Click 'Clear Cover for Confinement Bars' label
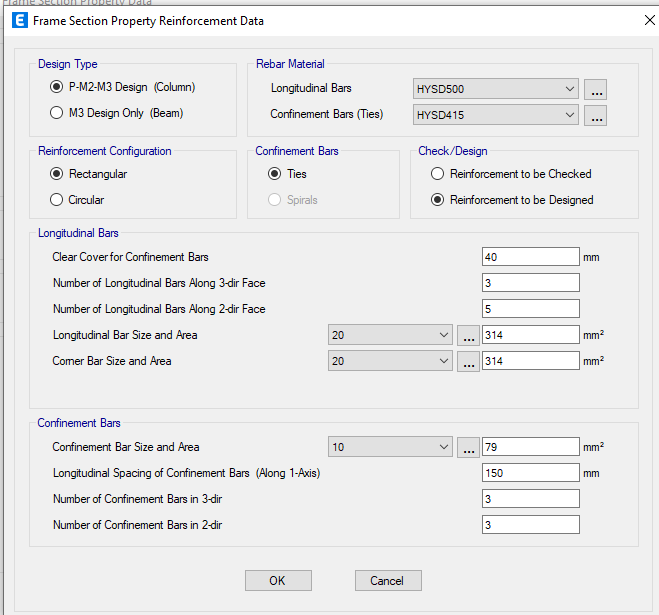Viewport: 659px width, 615px height. [130, 257]
